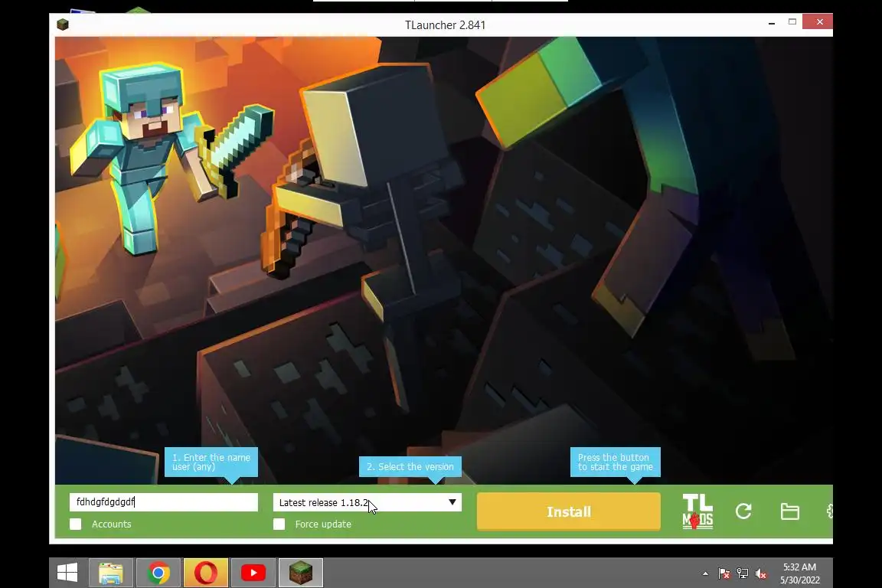The height and width of the screenshot is (588, 882).
Task: Show hidden system tray icons
Action: pyautogui.click(x=705, y=574)
